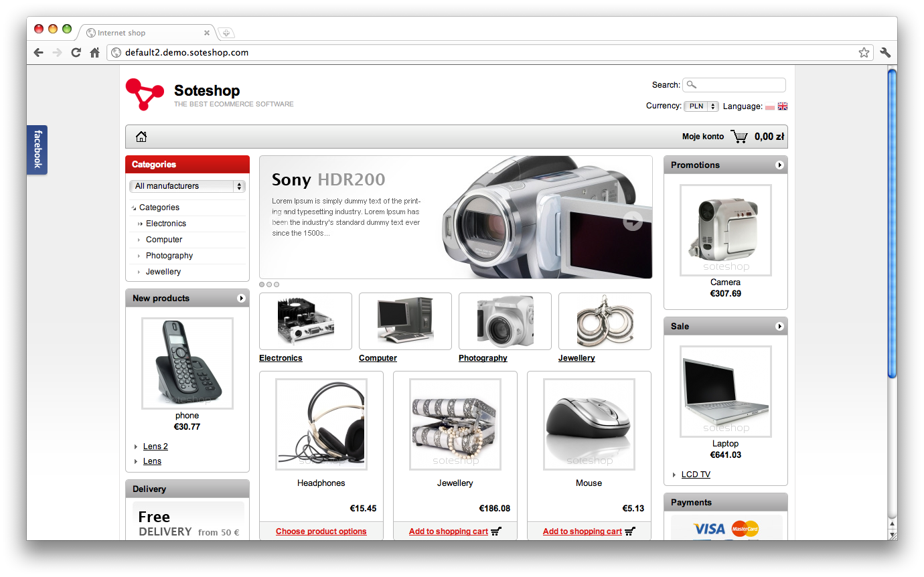Open the Mouse product image

[x=589, y=424]
